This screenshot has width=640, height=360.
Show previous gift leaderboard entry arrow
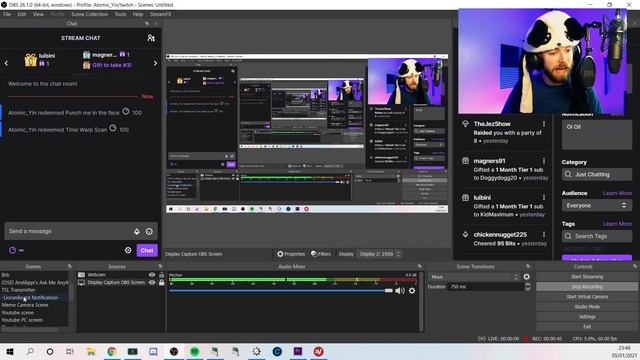pyautogui.click(x=6, y=63)
